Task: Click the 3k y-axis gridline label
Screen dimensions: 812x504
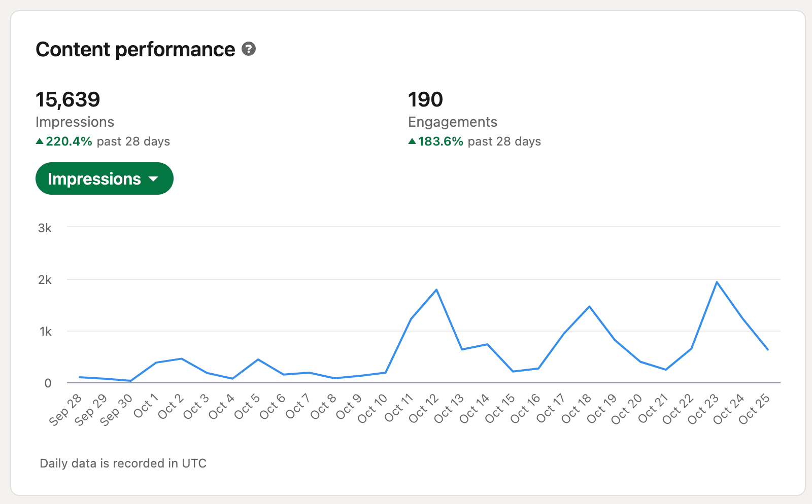Action: tap(45, 228)
